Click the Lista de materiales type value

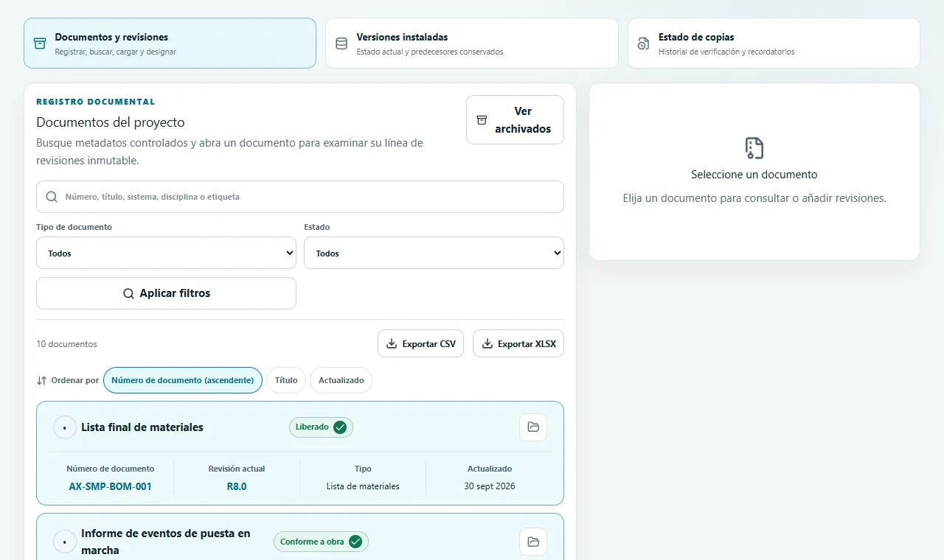363,486
